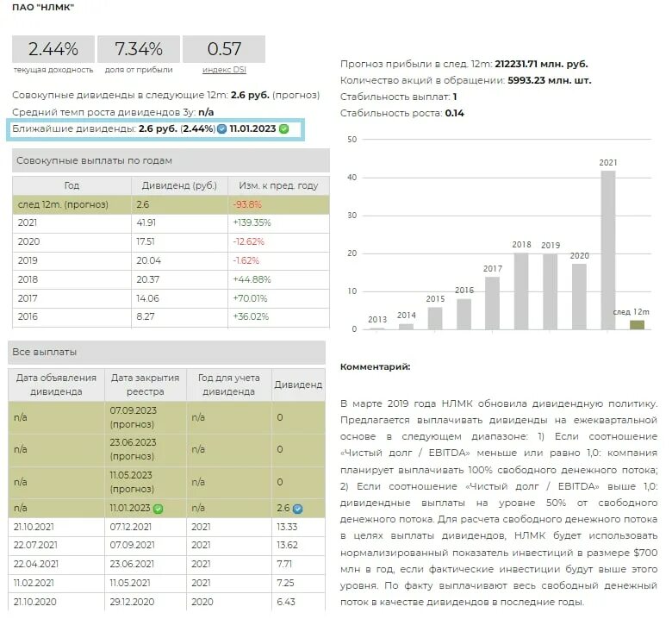This screenshot has height=619, width=672.
Task: Click the 2018 bar in the chart
Action: (521, 291)
